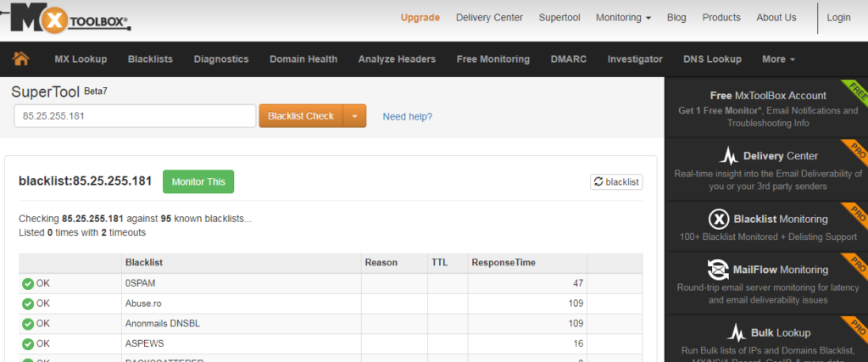Open Blacklists tab
Image resolution: width=868 pixels, height=362 pixels.
150,59
